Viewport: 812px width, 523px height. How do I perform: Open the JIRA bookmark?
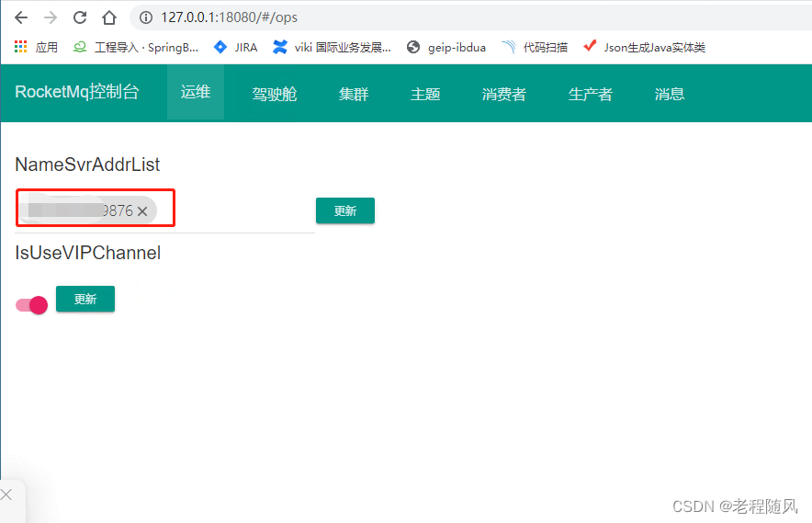(x=236, y=47)
